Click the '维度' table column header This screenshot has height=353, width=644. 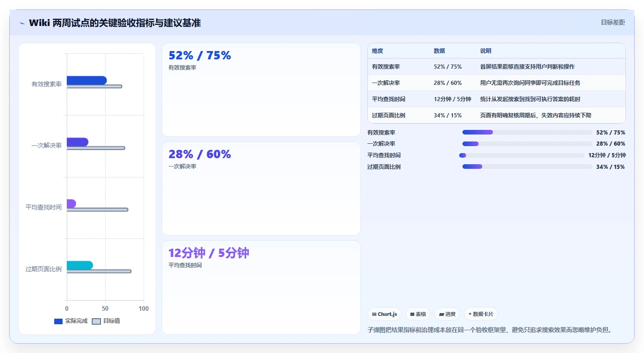click(x=378, y=51)
